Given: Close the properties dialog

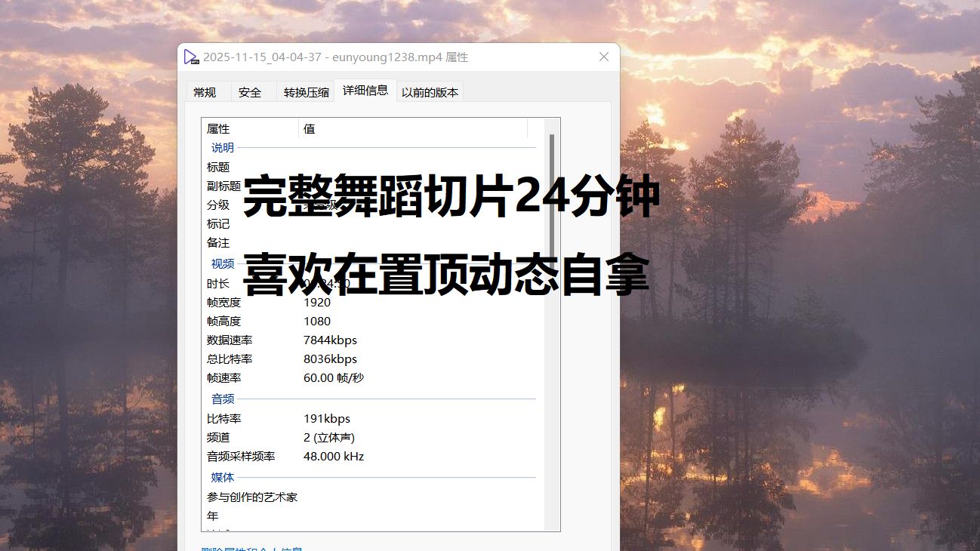Looking at the screenshot, I should [603, 57].
